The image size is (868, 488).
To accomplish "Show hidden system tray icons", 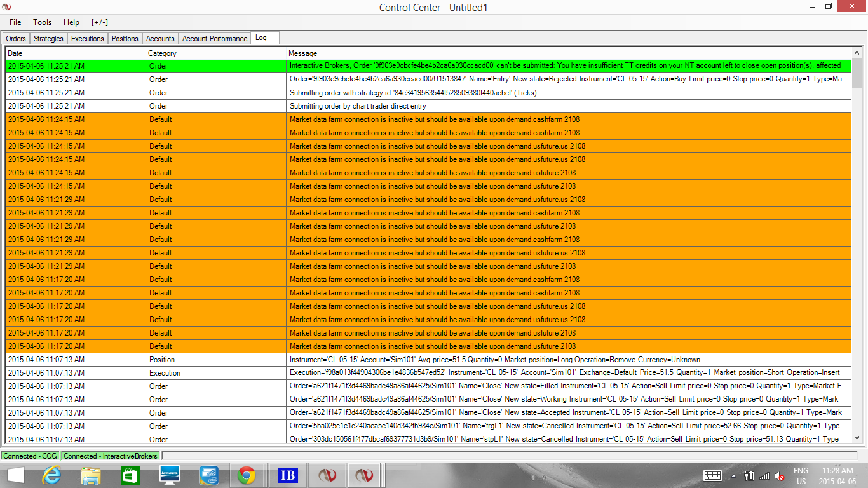I will 733,476.
